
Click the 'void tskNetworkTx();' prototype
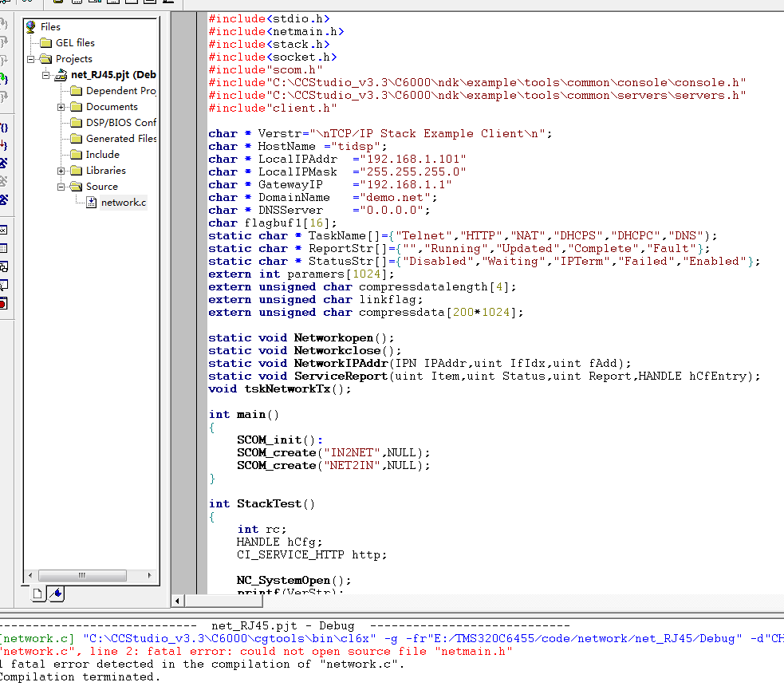280,389
